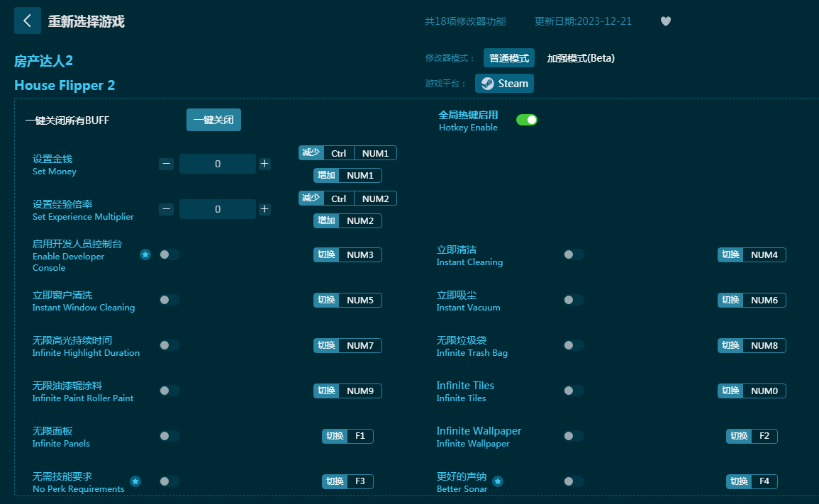The width and height of the screenshot is (819, 504).
Task: Enable the Better Sonar toggle
Action: (x=574, y=481)
